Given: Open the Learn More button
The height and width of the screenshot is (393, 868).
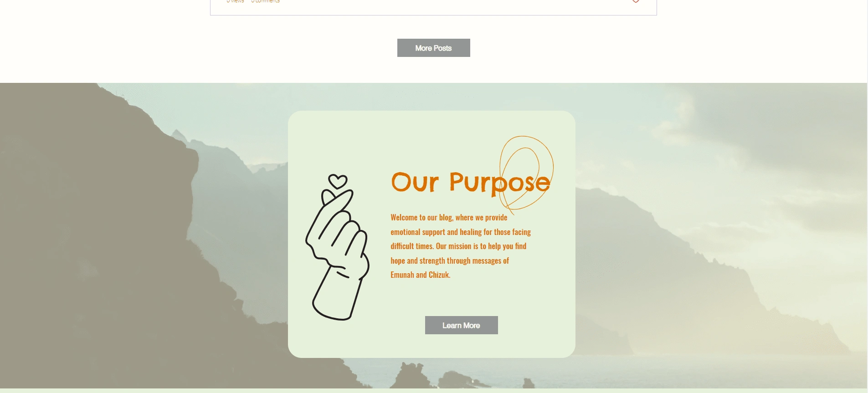Looking at the screenshot, I should (x=461, y=325).
